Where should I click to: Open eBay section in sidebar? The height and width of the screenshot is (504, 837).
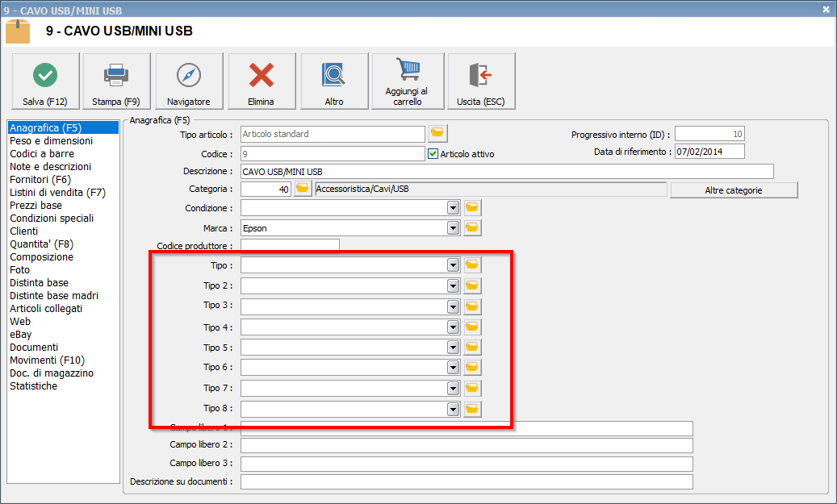(x=21, y=335)
